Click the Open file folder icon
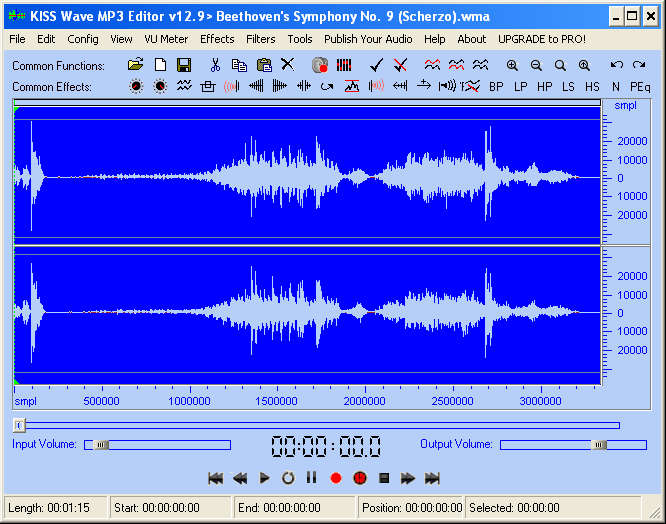The height and width of the screenshot is (524, 666). 135,65
